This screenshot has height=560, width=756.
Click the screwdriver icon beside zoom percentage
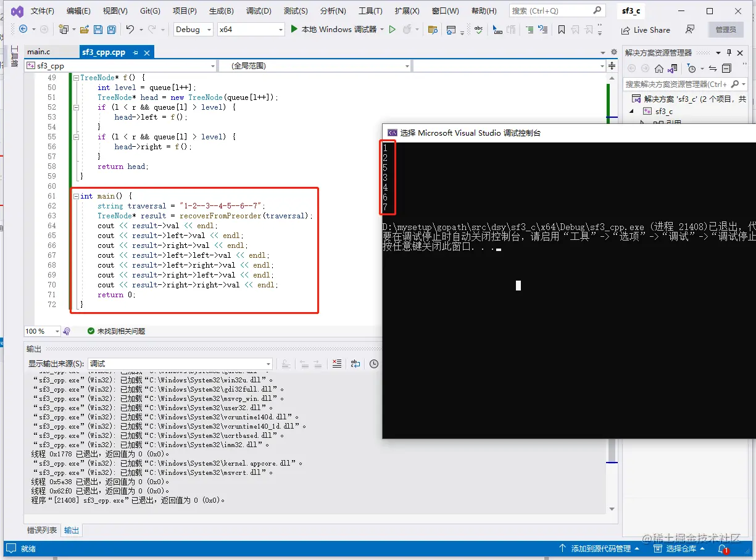click(x=67, y=331)
